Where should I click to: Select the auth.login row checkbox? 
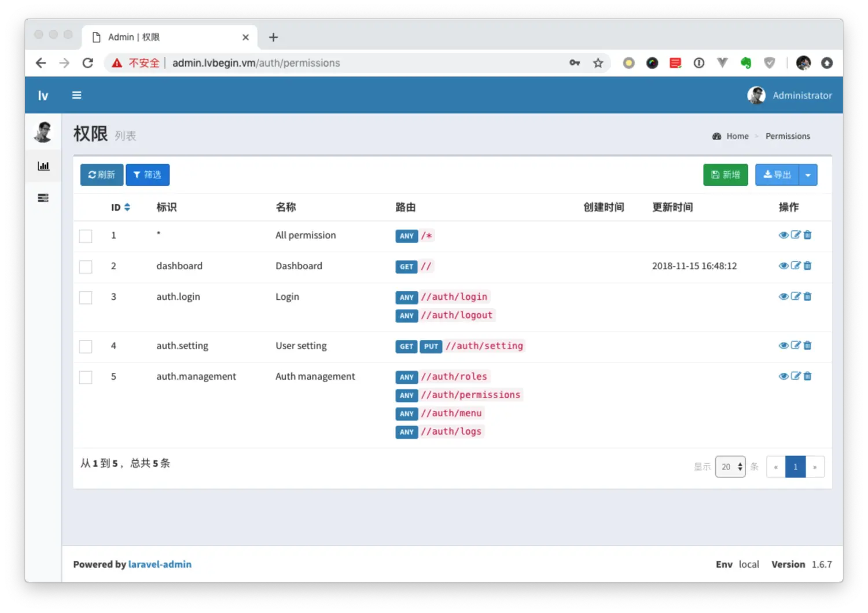(x=86, y=297)
